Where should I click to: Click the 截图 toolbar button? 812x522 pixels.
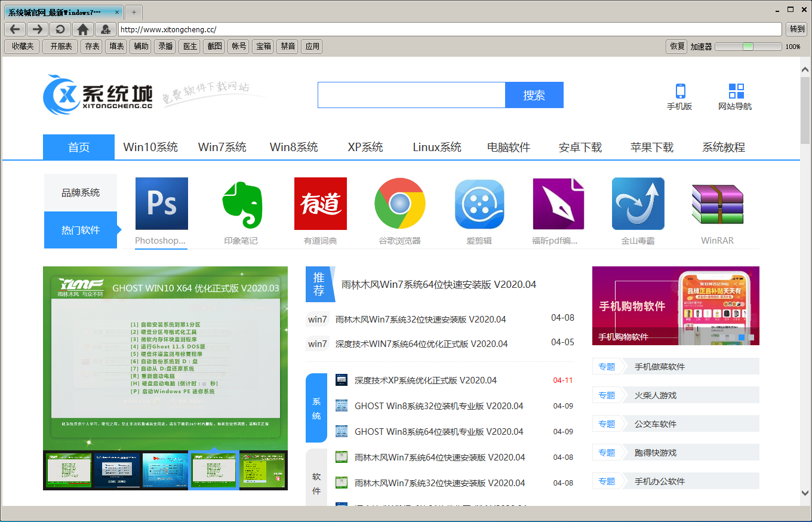(214, 46)
